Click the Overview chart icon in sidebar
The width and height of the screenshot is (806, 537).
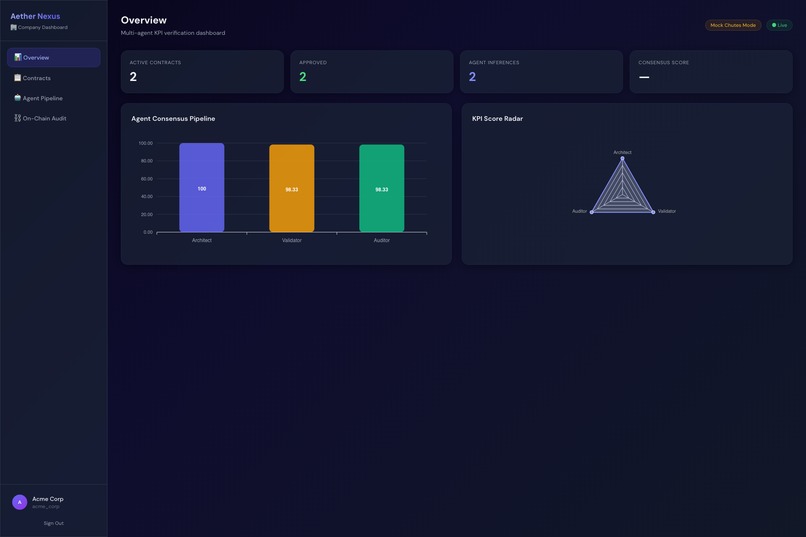click(17, 57)
